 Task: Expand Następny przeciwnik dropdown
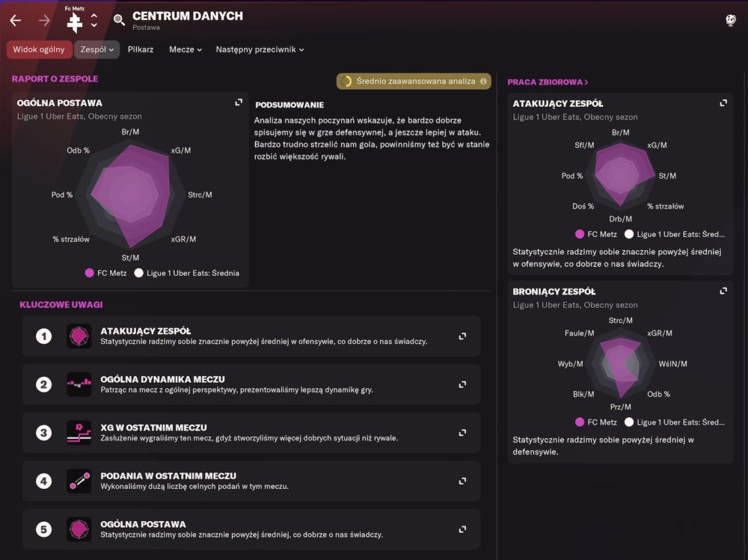(260, 49)
